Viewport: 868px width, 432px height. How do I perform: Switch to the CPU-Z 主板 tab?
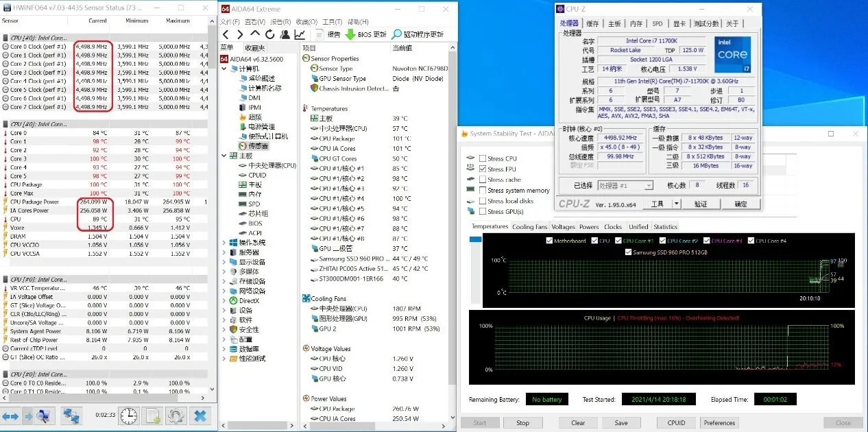coord(614,24)
